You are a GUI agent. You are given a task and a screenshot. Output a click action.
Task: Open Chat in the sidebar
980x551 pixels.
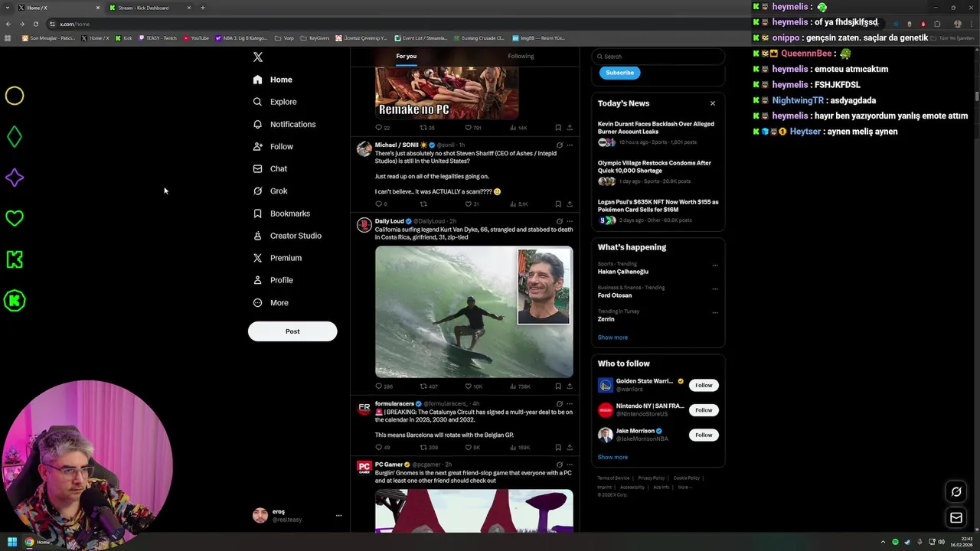point(270,168)
